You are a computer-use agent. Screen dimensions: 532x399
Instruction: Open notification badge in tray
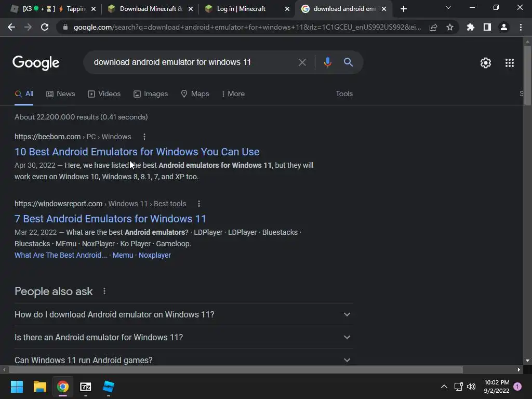pyautogui.click(x=517, y=387)
